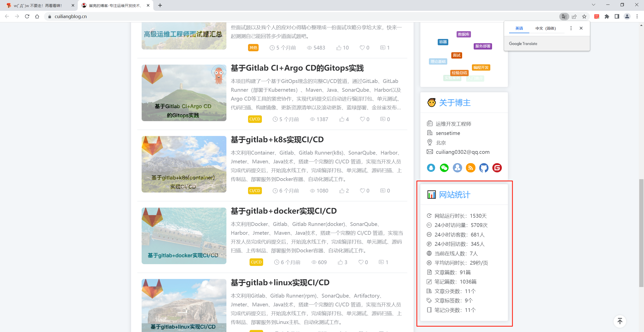
Task: Click the 经验总结 tag in tag cloud
Action: 459,73
